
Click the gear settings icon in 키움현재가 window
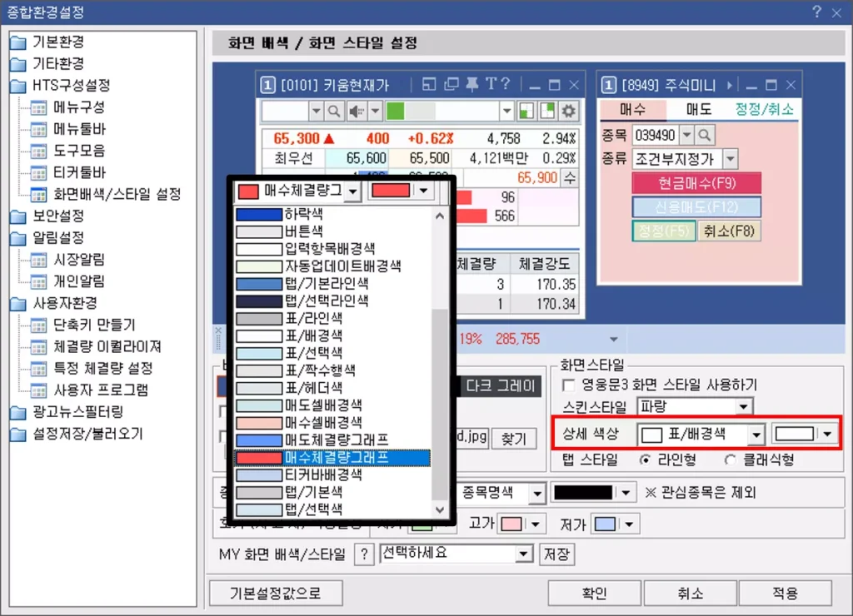click(x=568, y=112)
